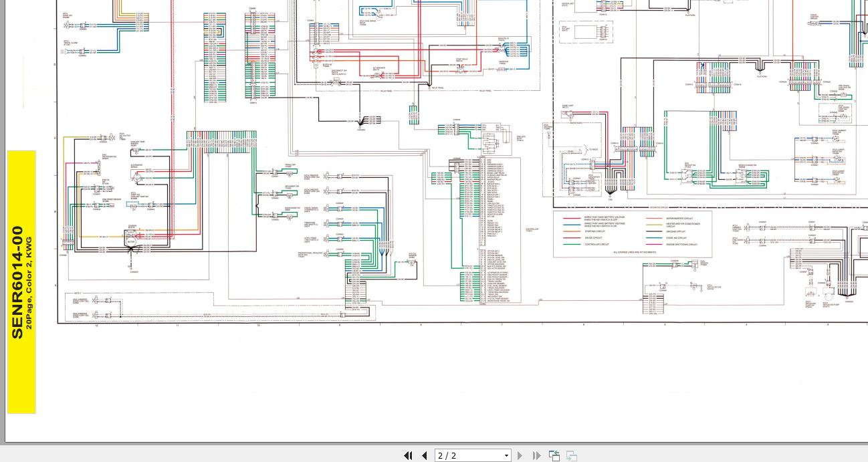Click the 'Gauge Circuit' legend entry

(x=593, y=237)
